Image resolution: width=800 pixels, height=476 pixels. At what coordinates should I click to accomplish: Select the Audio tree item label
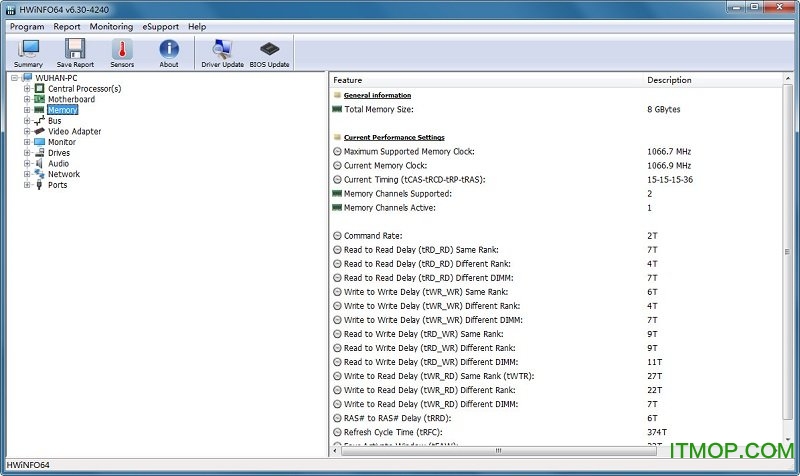58,164
